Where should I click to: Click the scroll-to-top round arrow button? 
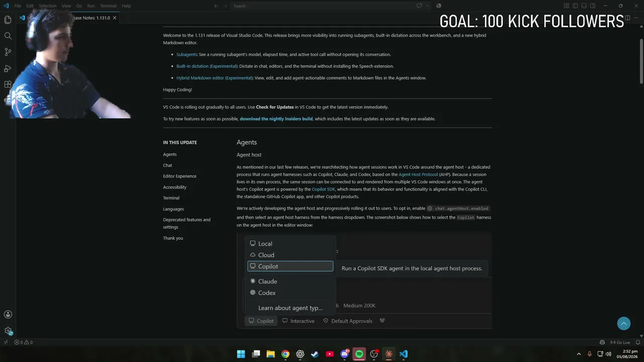pyautogui.click(x=624, y=323)
